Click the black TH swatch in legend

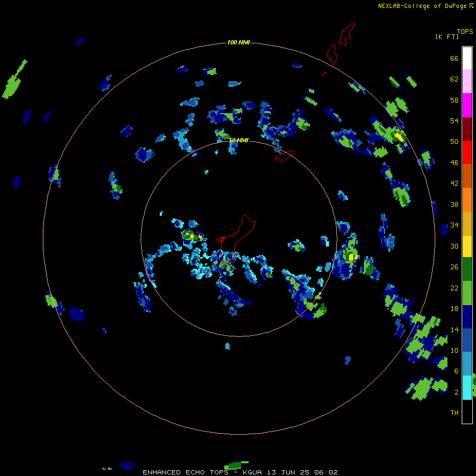pos(467,411)
